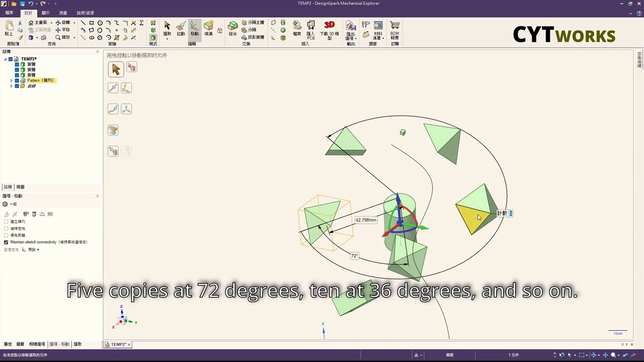
Task: Close the TEMP2* document tab
Action: tap(129, 344)
